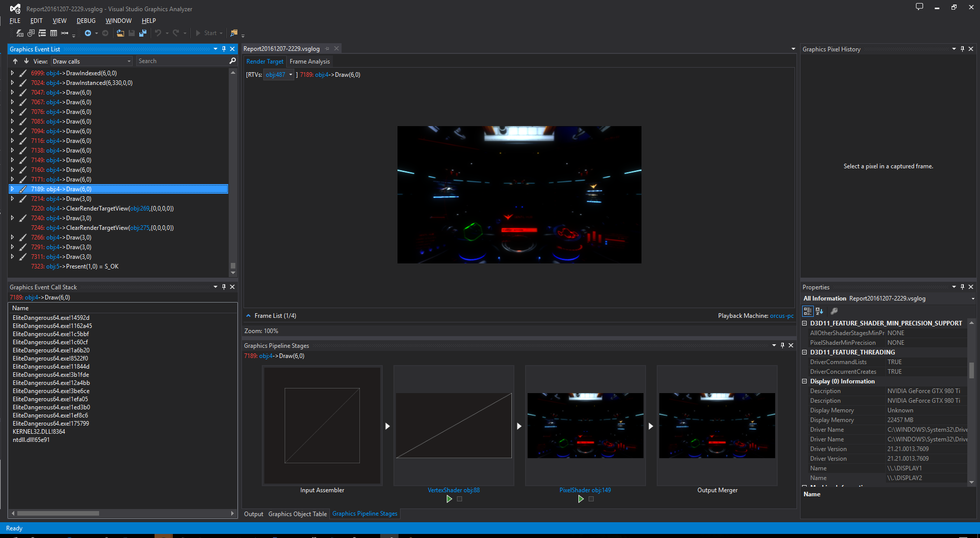Click the Open File folder icon
Image resolution: width=980 pixels, height=538 pixels.
[120, 33]
